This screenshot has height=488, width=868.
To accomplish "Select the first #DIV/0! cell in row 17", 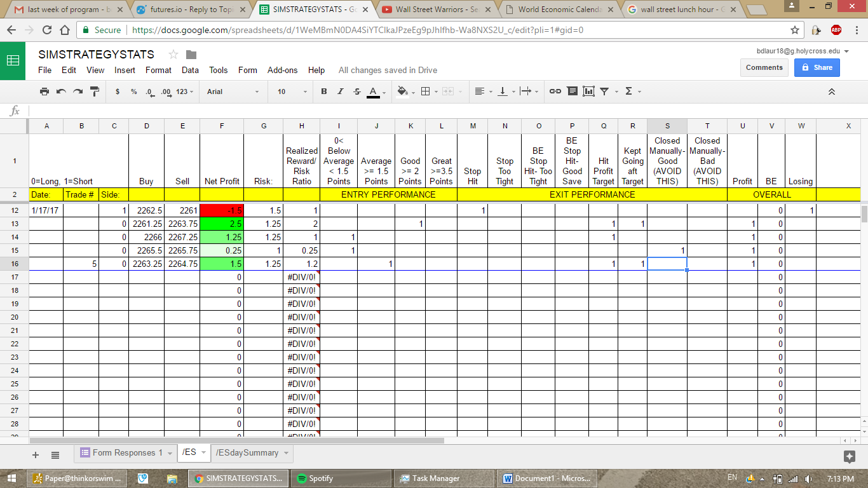I will coord(302,277).
